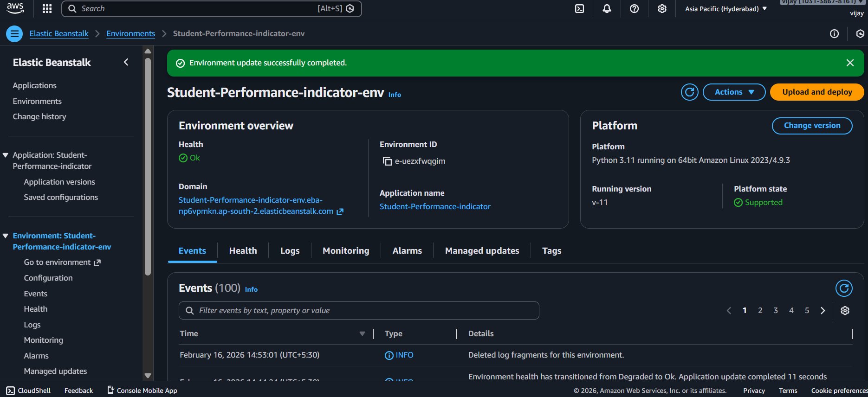Refresh the events list
This screenshot has width=868, height=397.
click(843, 288)
